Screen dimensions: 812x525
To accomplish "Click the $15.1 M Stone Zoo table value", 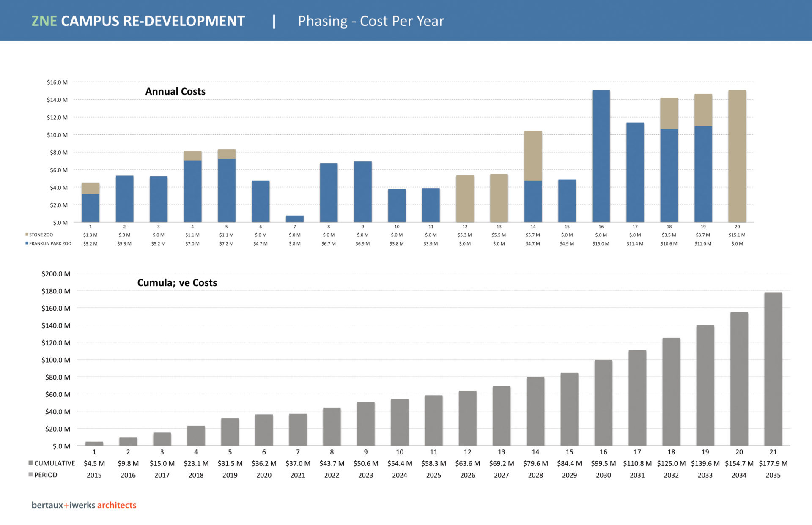I will 737,235.
